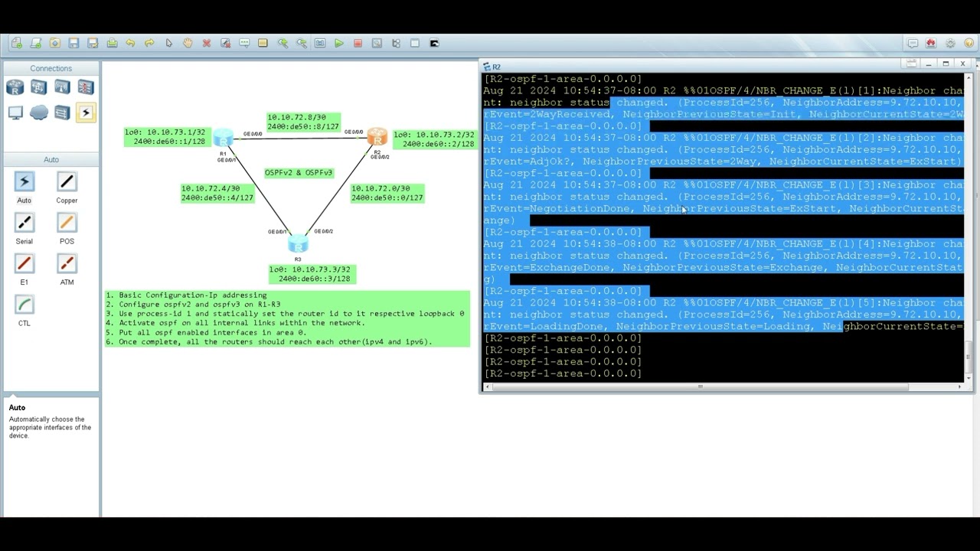Select the arrow pointer tool
Screen dimensions: 980x551
pos(169,44)
